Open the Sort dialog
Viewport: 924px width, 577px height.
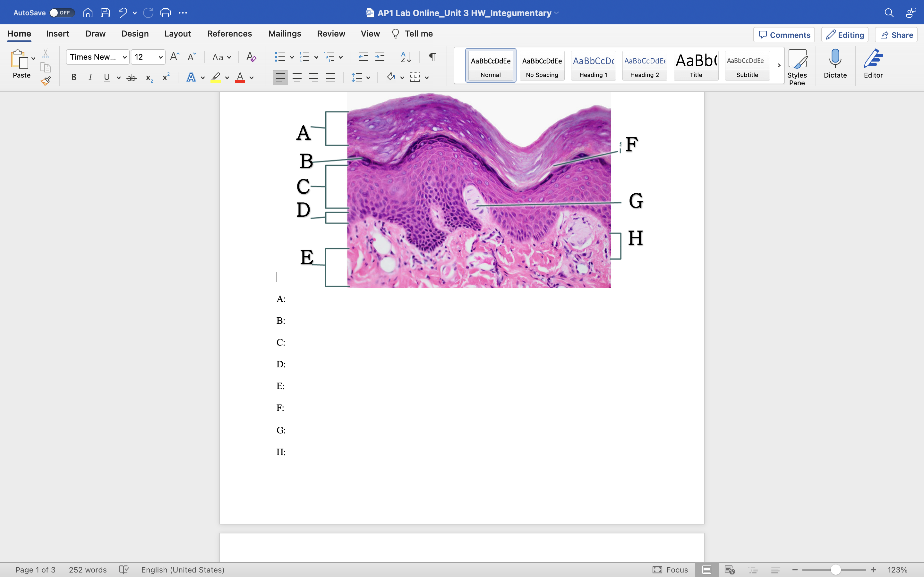[406, 56]
